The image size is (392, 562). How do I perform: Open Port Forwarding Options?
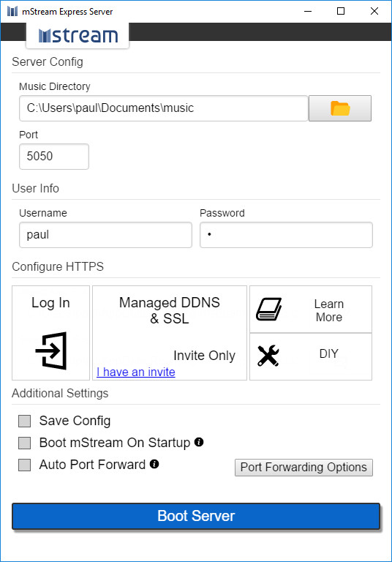(304, 468)
